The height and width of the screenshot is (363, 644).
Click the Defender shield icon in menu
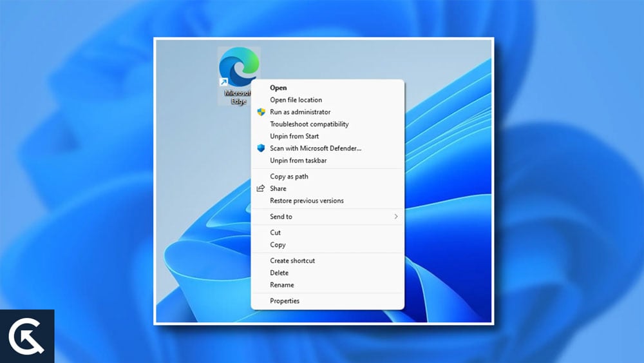(x=261, y=148)
